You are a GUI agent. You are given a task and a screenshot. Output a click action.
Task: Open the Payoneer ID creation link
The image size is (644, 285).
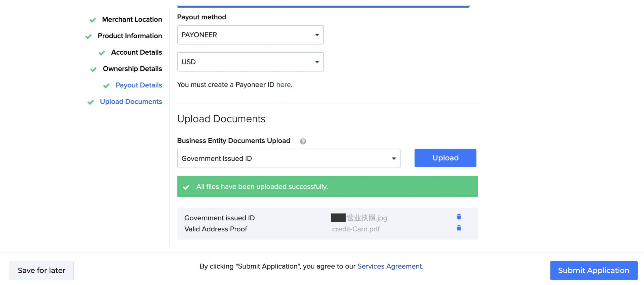(283, 85)
